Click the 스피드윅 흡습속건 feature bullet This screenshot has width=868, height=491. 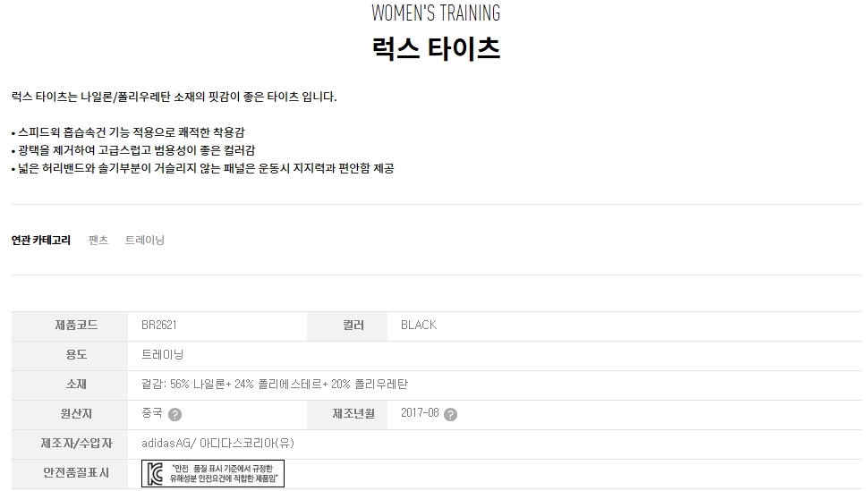[x=128, y=132]
